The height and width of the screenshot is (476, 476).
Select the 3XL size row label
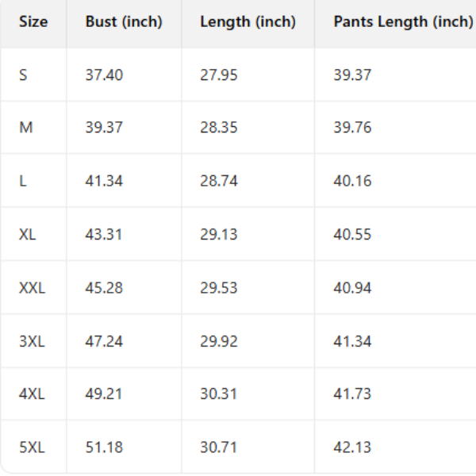coord(33,341)
